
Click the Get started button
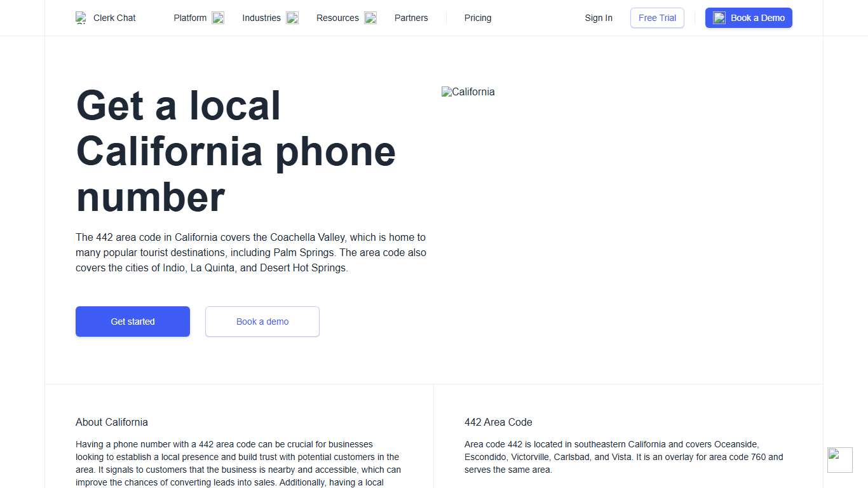click(x=132, y=322)
